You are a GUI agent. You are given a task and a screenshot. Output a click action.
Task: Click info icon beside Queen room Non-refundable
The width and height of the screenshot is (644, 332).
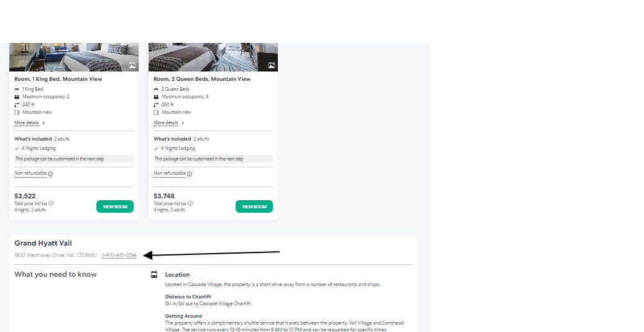coord(190,174)
